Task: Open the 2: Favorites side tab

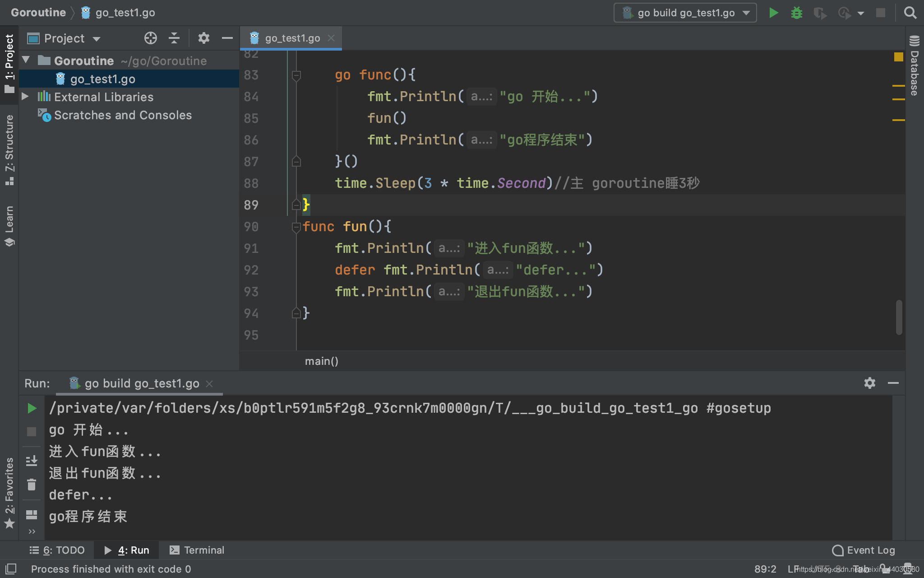Action: click(9, 492)
